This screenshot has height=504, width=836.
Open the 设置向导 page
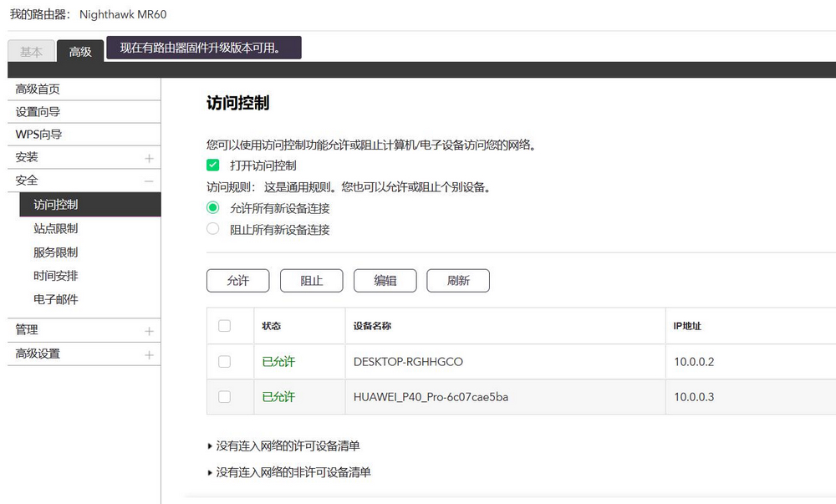[38, 111]
